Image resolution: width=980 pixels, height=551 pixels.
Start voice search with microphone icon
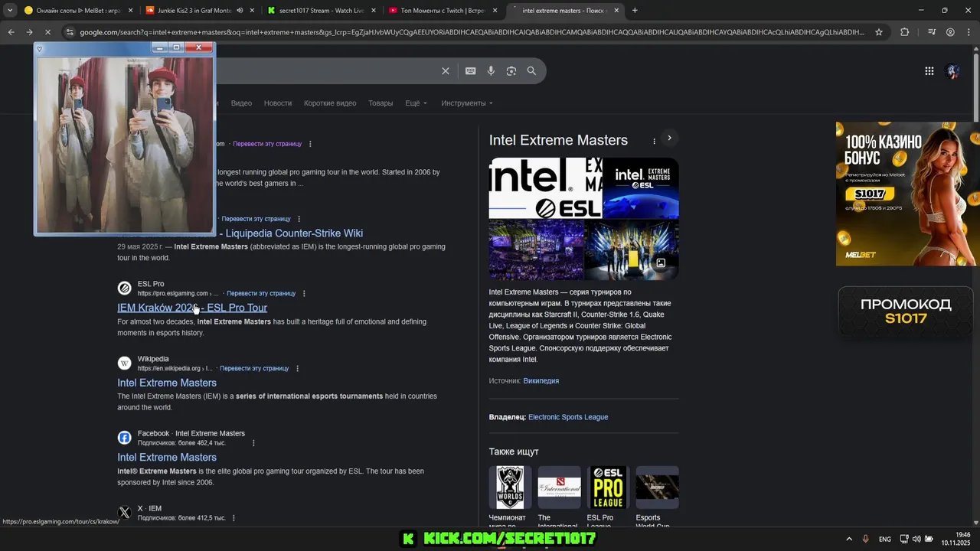click(x=491, y=71)
